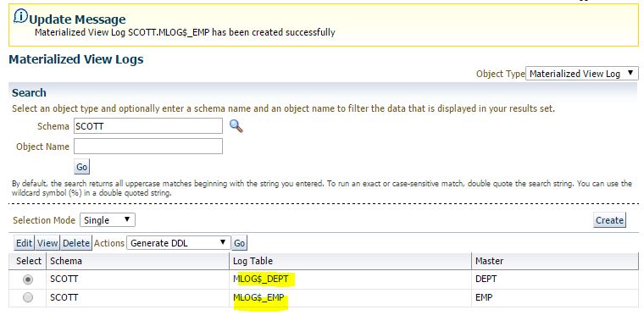644x321 pixels.
Task: Click the Edit button
Action: [25, 243]
